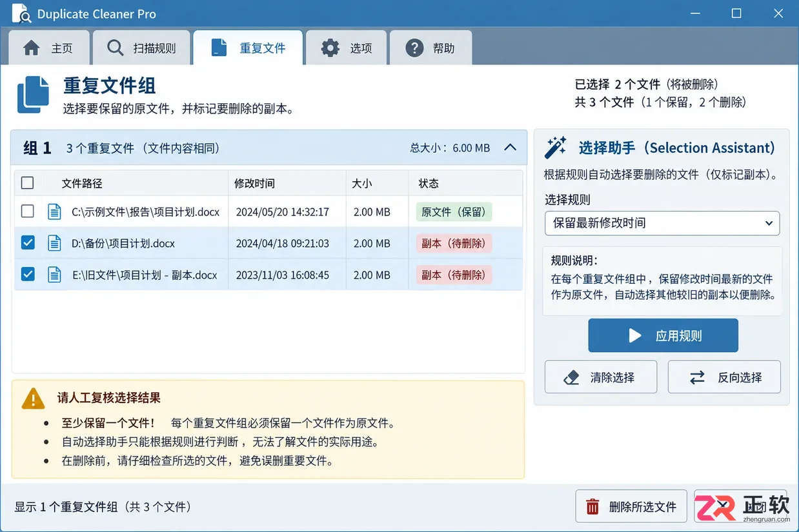
Task: Uncheck the box for E:\旧文件\项目计划 - 副本.docx
Action: 28,274
